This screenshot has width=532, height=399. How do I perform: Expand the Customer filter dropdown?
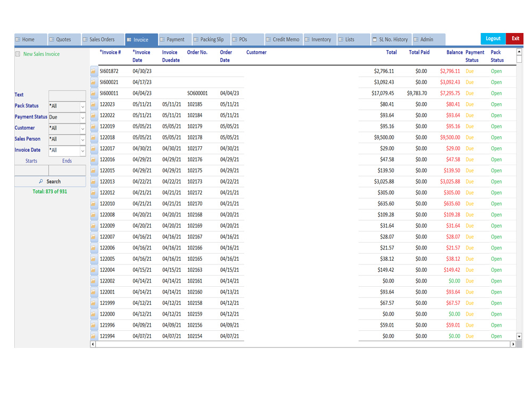point(82,129)
